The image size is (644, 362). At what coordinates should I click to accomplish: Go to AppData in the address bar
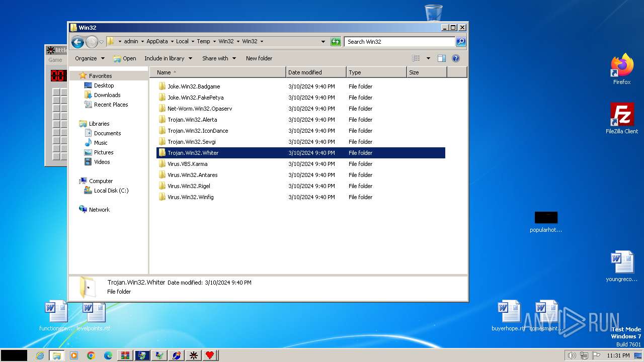click(157, 42)
